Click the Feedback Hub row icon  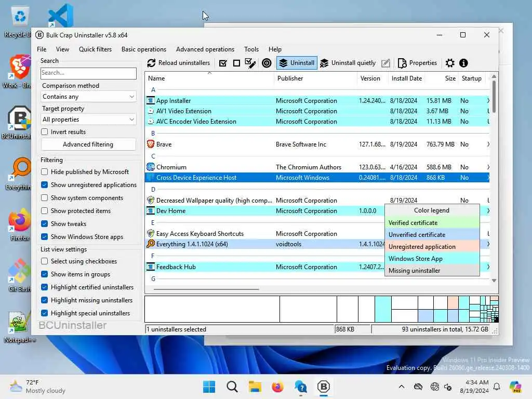coord(151,267)
